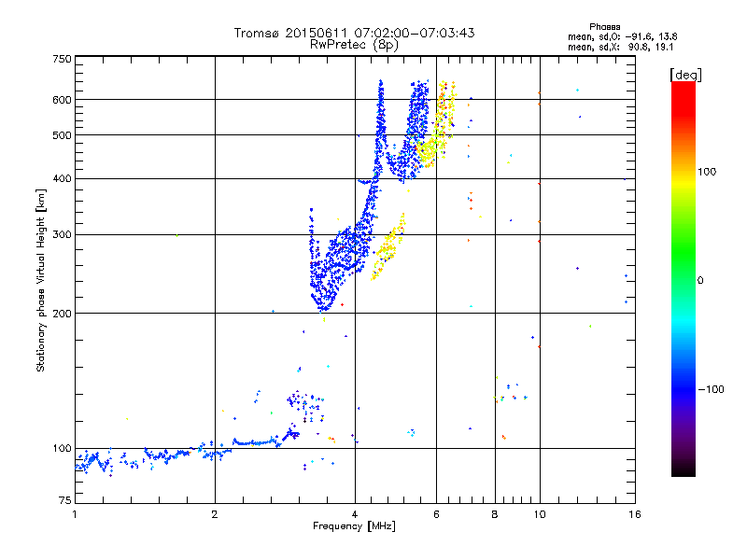
Task: Click the plot title 'Tromsø 20150611 07:02:00-07:03:43'
Action: click(x=354, y=33)
